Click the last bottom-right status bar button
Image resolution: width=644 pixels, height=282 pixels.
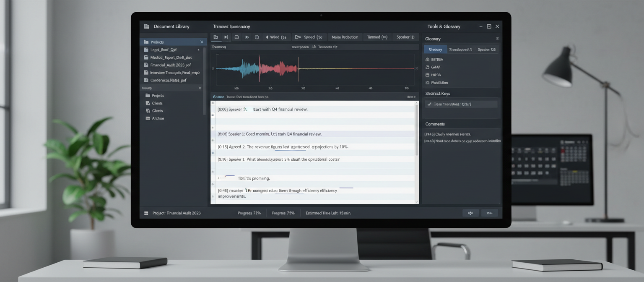tap(489, 213)
